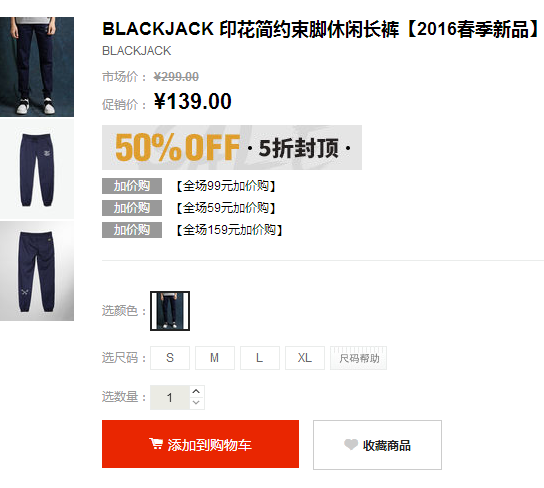Select size XL
Image resolution: width=544 pixels, height=488 pixels.
(x=305, y=358)
